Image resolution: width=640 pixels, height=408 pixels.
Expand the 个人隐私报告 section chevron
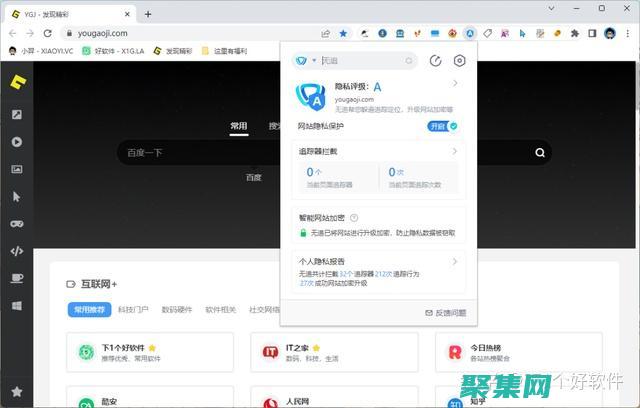455,261
